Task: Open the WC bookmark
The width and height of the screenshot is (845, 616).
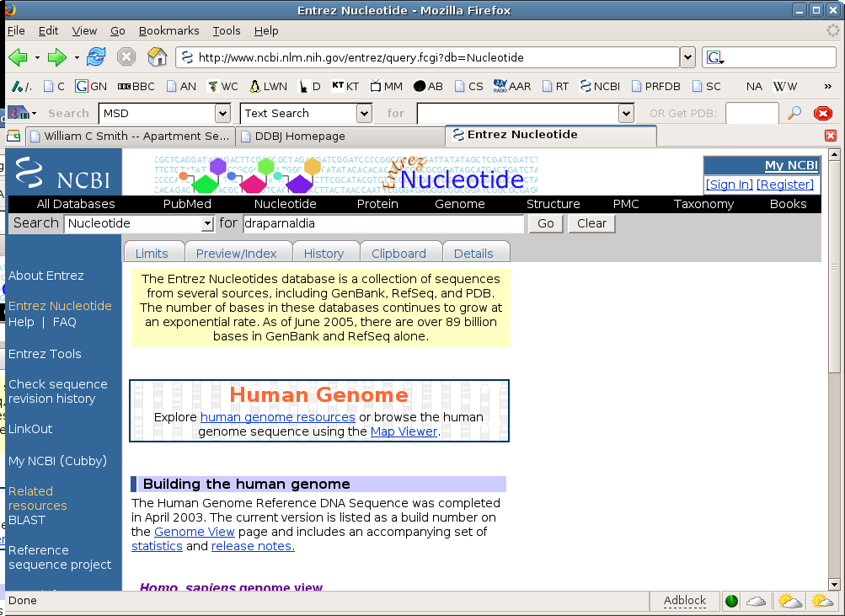Action: [x=222, y=86]
